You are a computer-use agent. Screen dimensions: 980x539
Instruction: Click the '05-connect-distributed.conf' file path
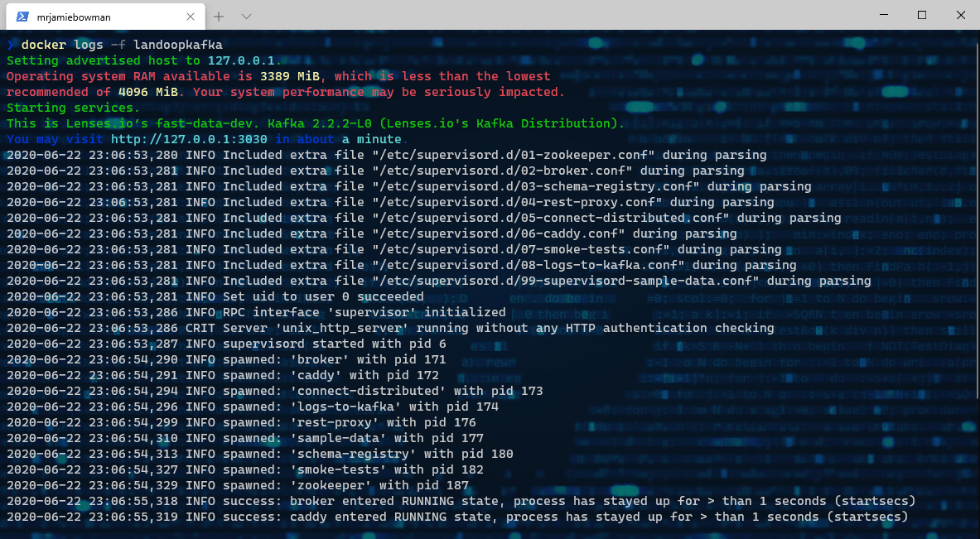pos(551,218)
